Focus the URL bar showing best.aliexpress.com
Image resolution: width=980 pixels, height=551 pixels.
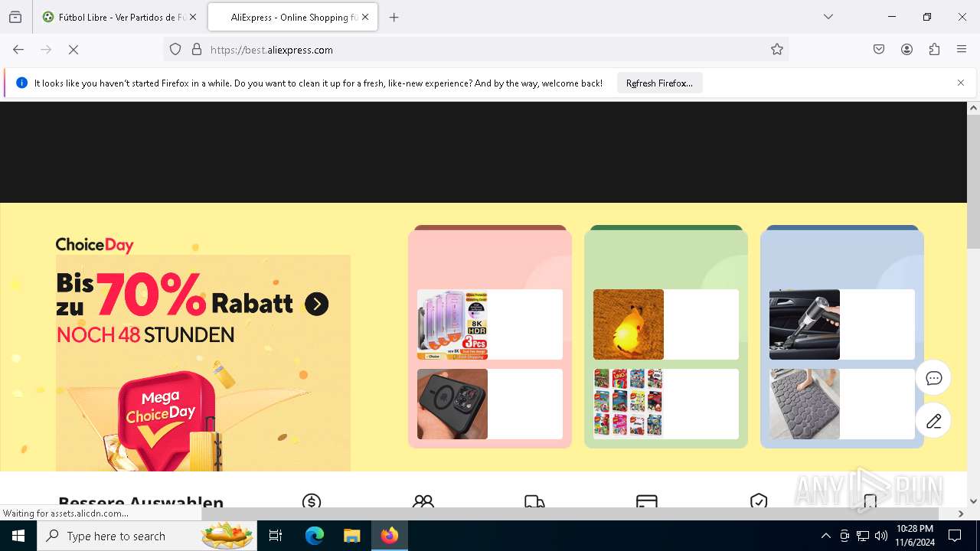click(x=475, y=50)
